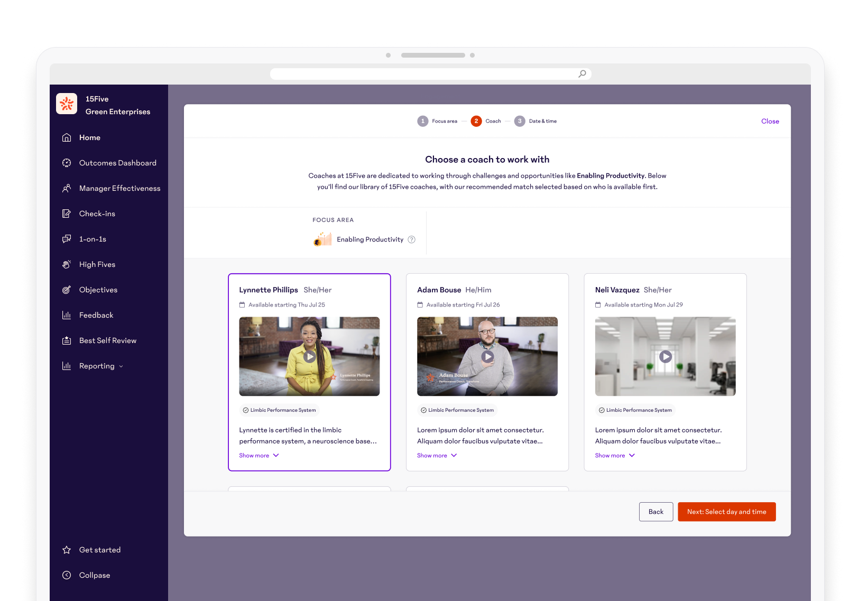
Task: Click the Enabling Productivity focus area illustration
Action: click(x=322, y=239)
